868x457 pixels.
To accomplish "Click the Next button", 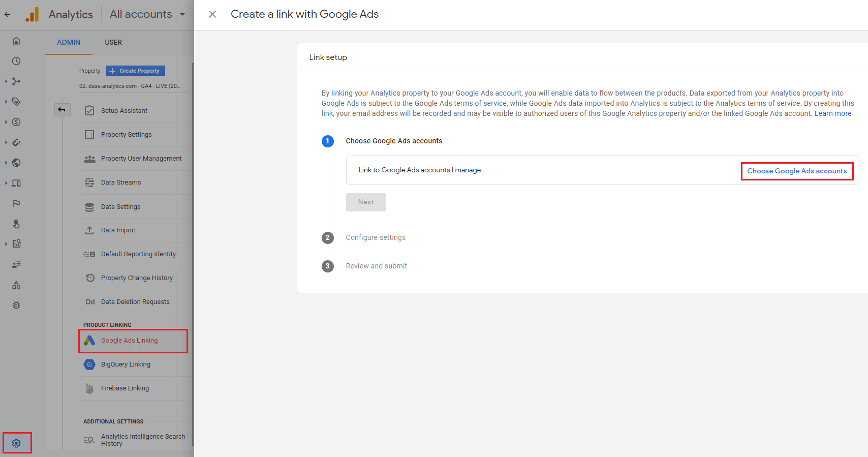I will pos(366,202).
